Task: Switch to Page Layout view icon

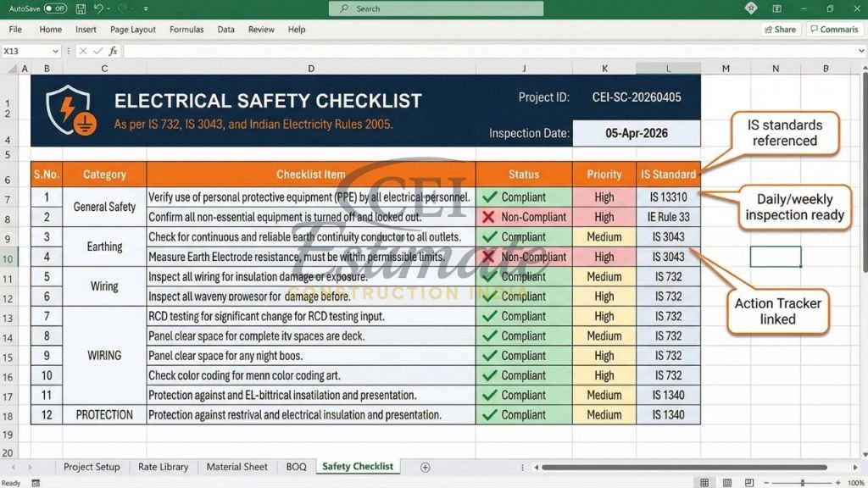Action: 726,483
